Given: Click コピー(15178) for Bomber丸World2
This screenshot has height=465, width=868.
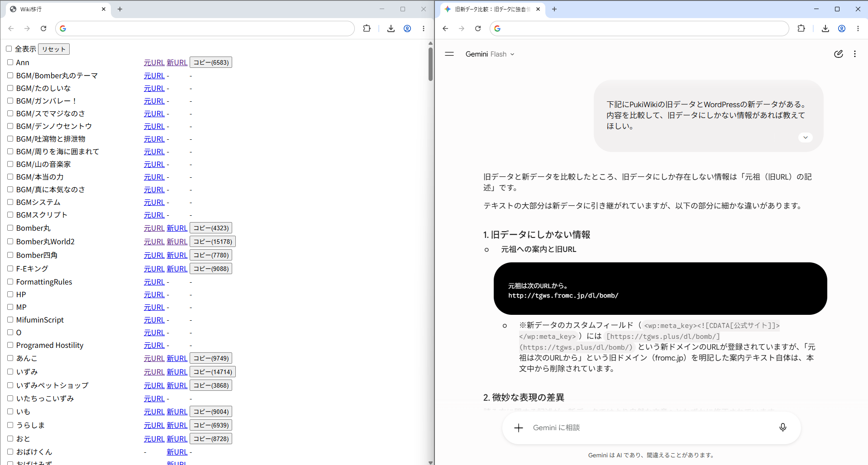Looking at the screenshot, I should click(213, 242).
